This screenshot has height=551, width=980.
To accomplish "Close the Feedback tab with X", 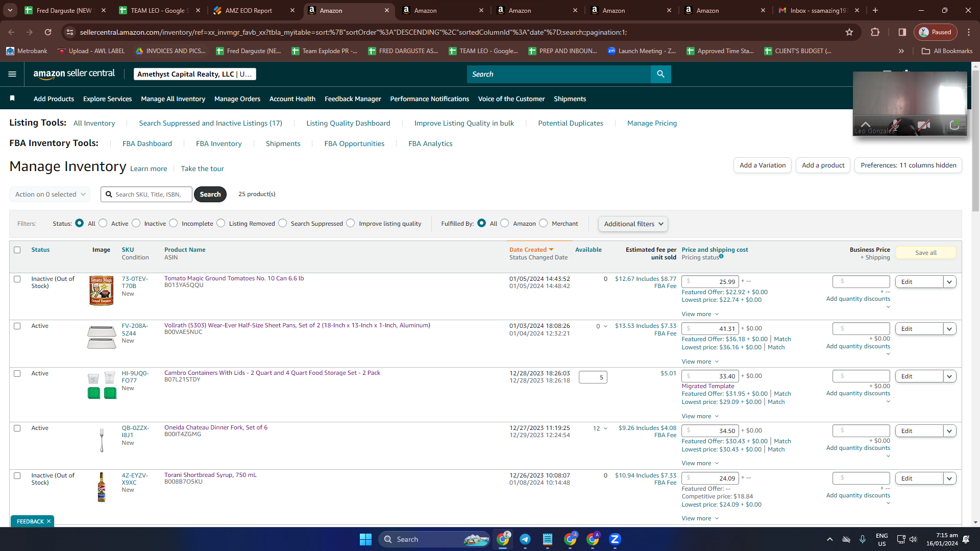I will coord(48,521).
